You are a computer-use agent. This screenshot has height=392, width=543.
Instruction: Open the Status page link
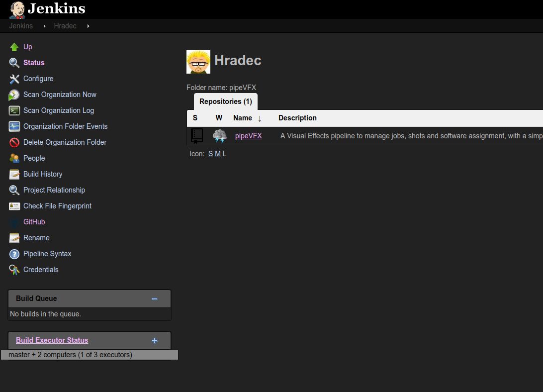click(34, 63)
